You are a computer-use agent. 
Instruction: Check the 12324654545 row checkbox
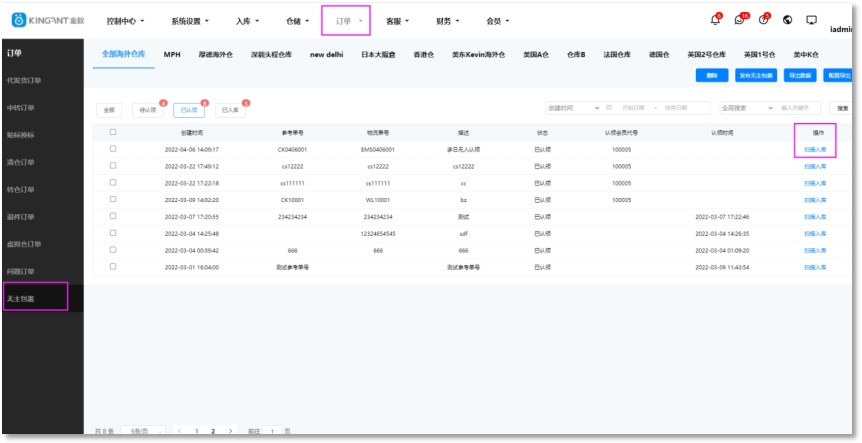(x=113, y=233)
